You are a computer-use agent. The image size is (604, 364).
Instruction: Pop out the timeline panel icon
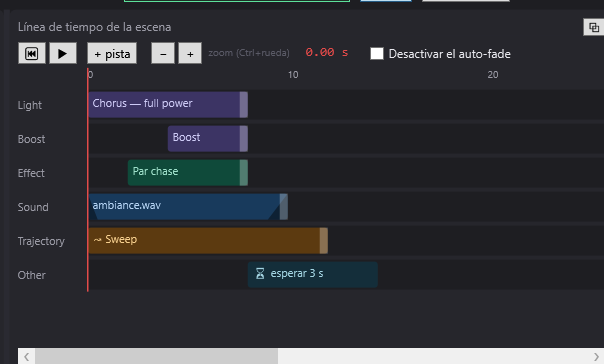coord(594,27)
